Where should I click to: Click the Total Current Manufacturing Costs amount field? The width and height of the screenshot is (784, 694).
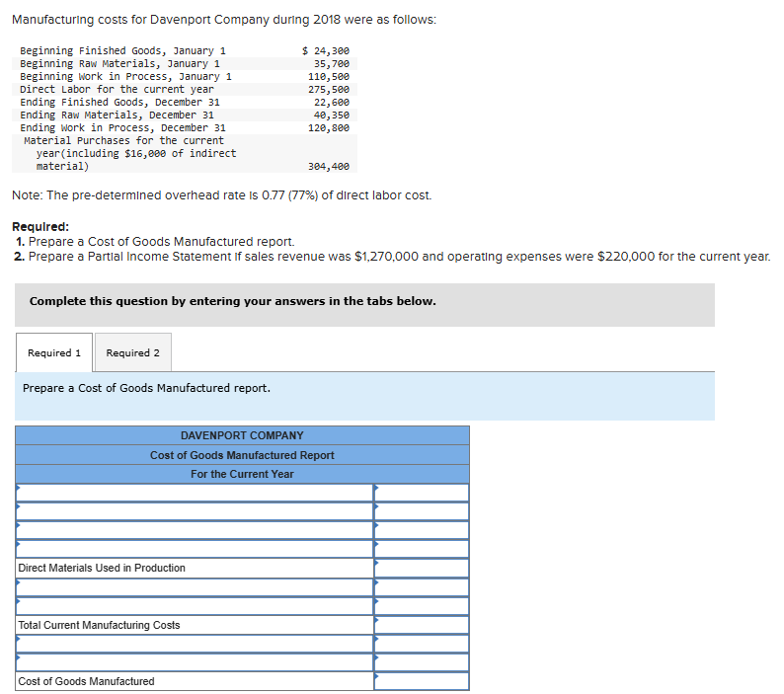(x=422, y=625)
